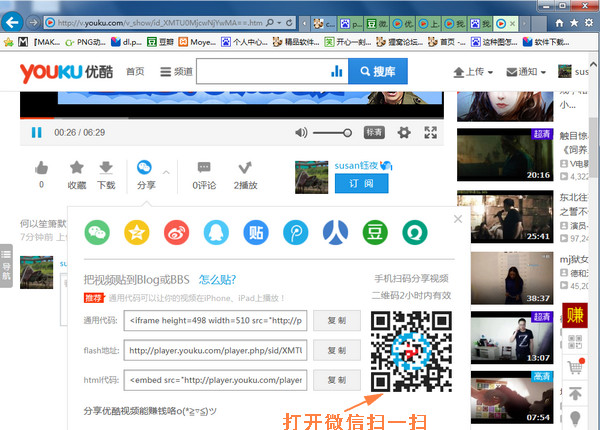Screen dimensions: 600x430
Task: Toggle the 标清 video quality button
Action: coord(374,132)
